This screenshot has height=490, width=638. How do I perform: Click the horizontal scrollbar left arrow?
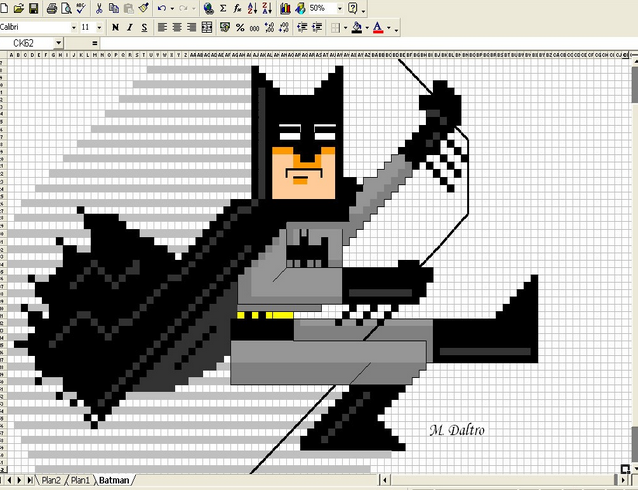pos(385,480)
